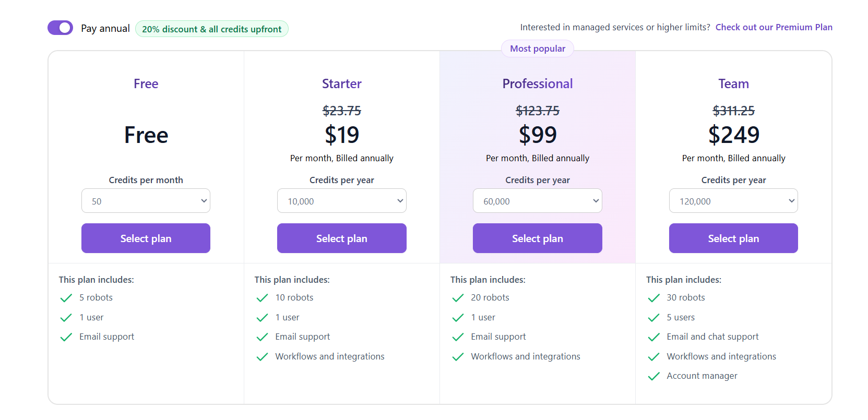Open the Starter credits dropdown showing 10,000
The height and width of the screenshot is (420, 868).
pyautogui.click(x=342, y=200)
